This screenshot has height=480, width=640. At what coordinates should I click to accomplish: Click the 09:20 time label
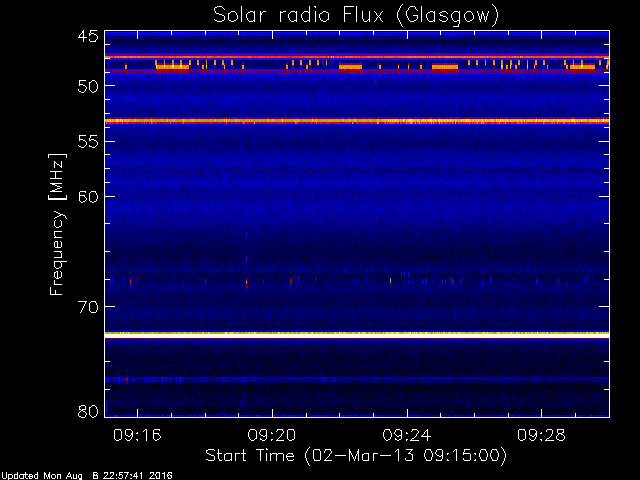[x=272, y=435]
